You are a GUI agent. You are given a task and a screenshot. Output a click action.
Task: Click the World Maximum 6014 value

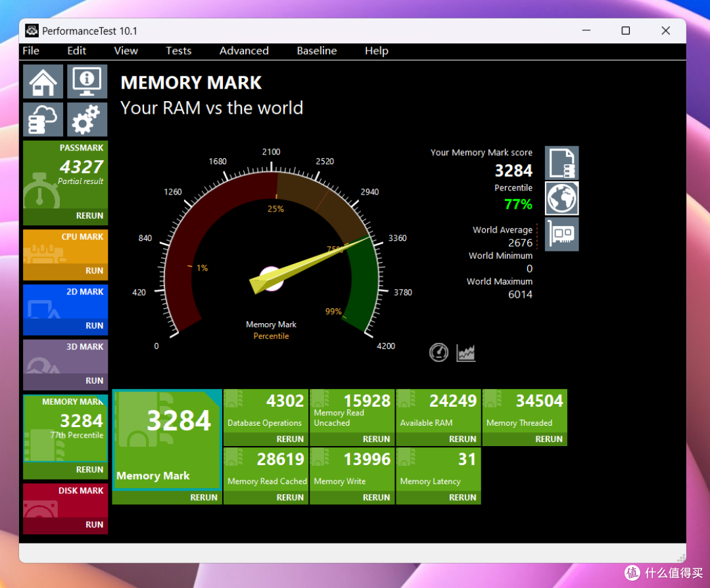pyautogui.click(x=520, y=294)
